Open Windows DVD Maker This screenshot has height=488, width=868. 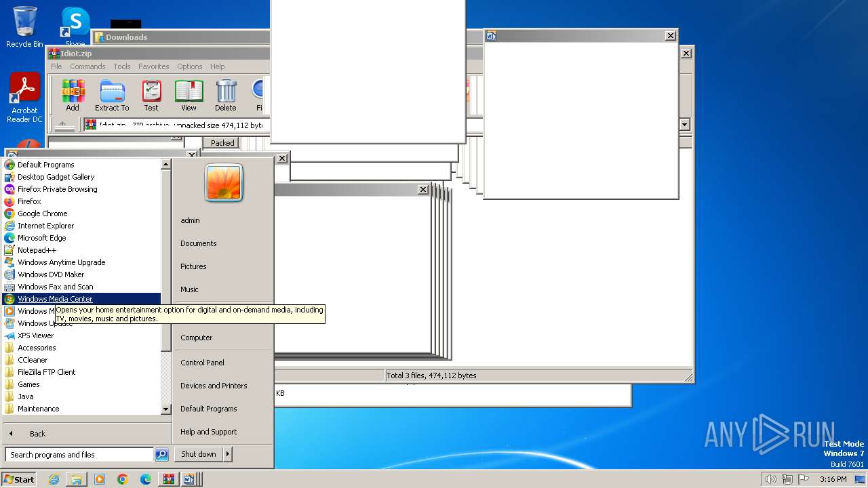(x=82, y=274)
